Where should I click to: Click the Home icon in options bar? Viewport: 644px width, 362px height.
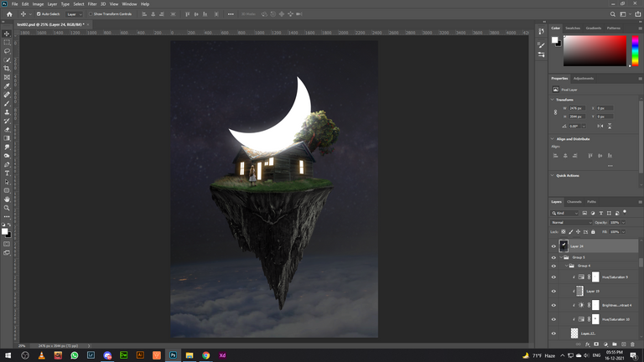click(x=9, y=14)
